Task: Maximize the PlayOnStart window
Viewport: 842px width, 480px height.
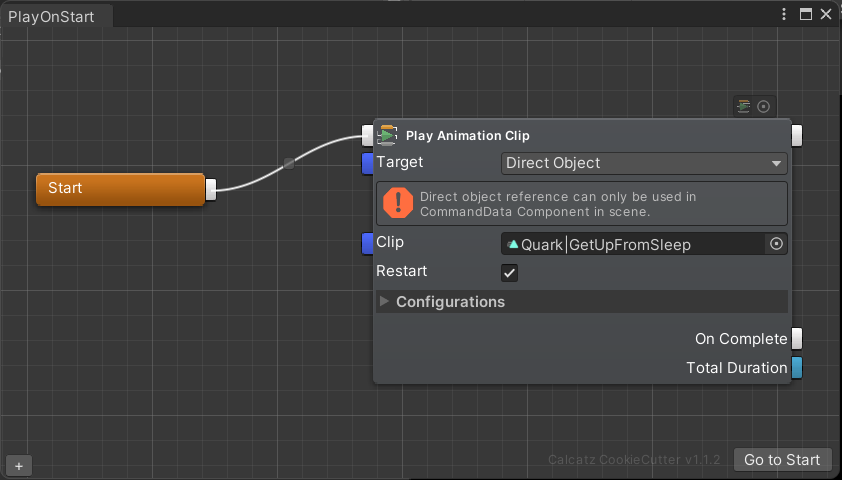Action: click(x=805, y=14)
